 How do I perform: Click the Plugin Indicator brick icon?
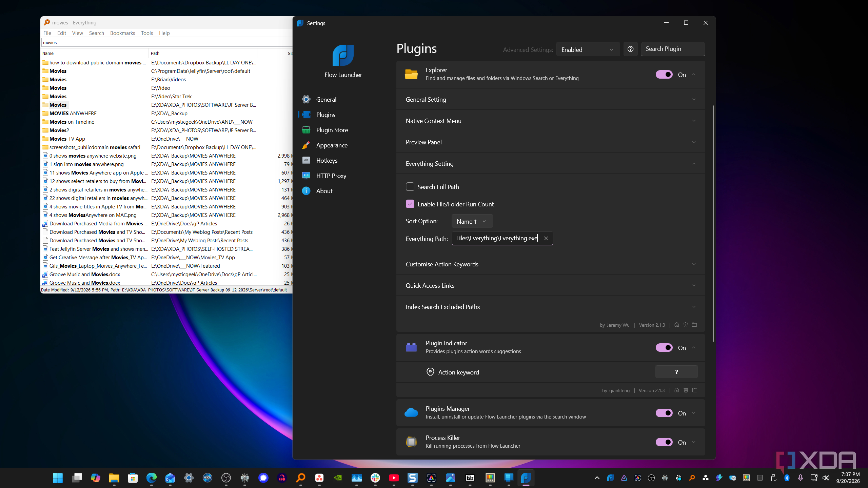(x=411, y=347)
